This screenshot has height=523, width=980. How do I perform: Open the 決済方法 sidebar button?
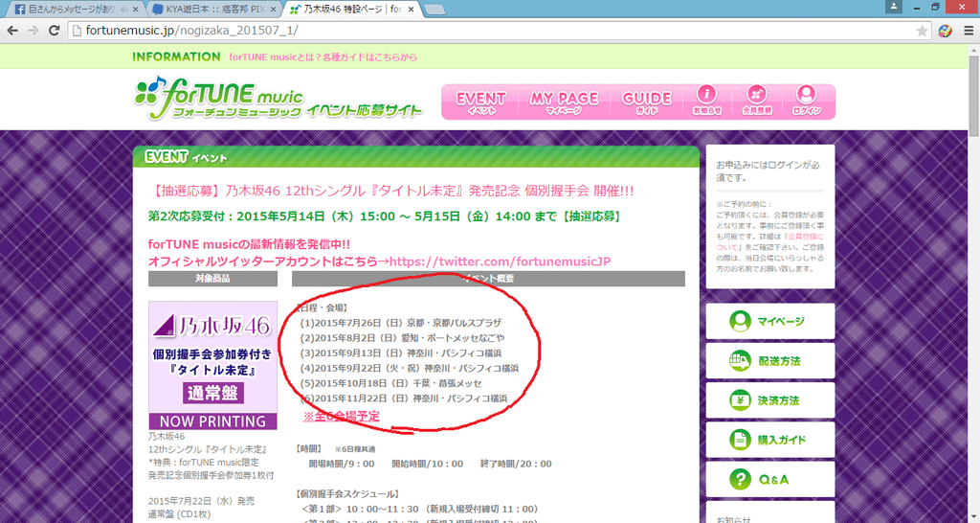click(x=770, y=400)
